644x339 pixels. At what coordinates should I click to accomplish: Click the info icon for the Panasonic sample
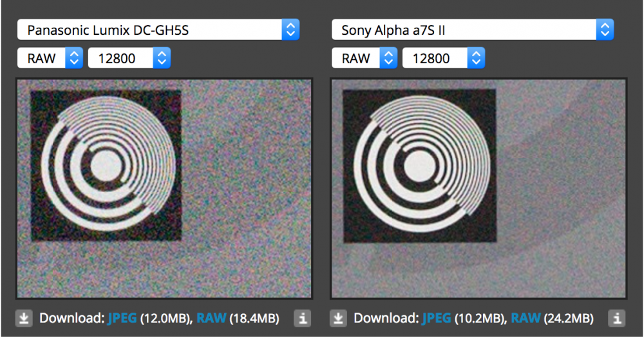pos(303,318)
